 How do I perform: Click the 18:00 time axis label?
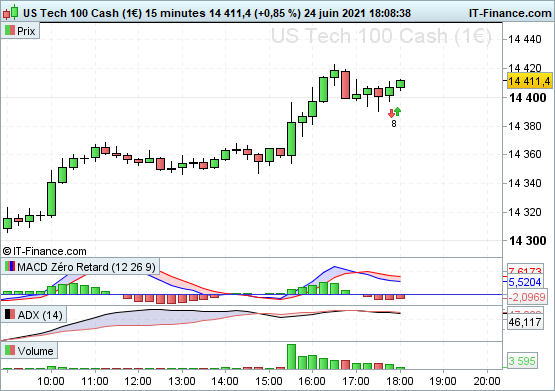point(400,381)
